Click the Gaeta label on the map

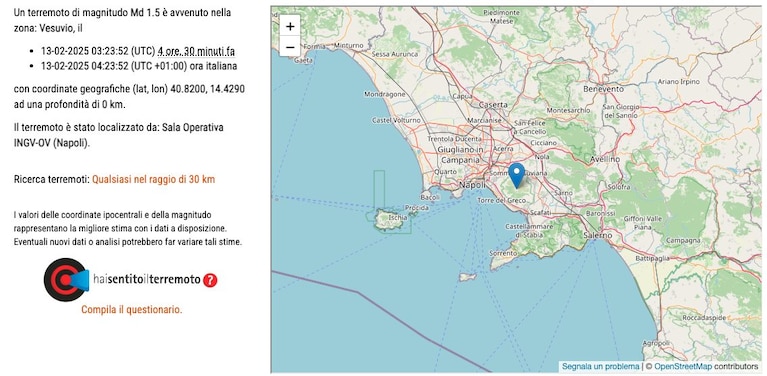(x=303, y=60)
